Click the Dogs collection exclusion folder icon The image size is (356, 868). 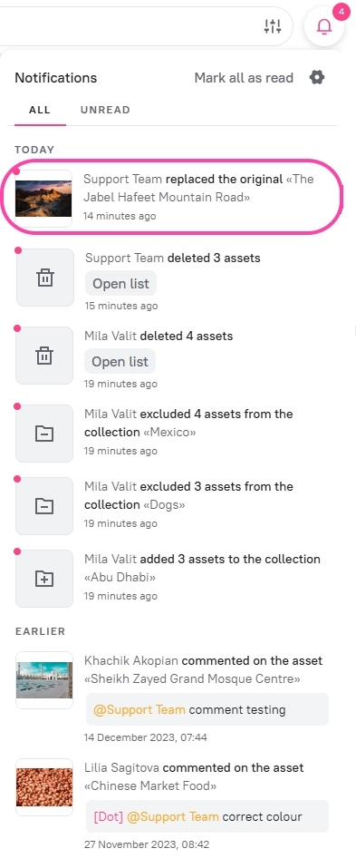pyautogui.click(x=44, y=506)
